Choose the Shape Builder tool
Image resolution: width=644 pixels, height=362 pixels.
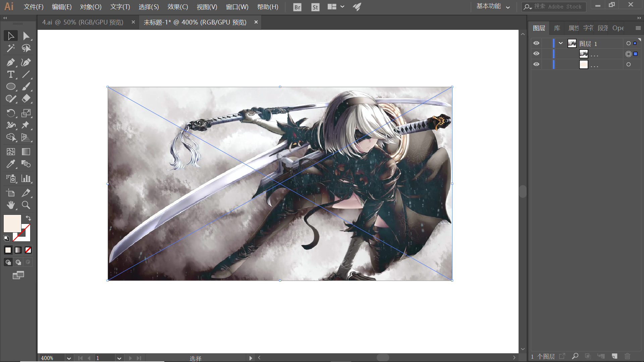tap(11, 137)
